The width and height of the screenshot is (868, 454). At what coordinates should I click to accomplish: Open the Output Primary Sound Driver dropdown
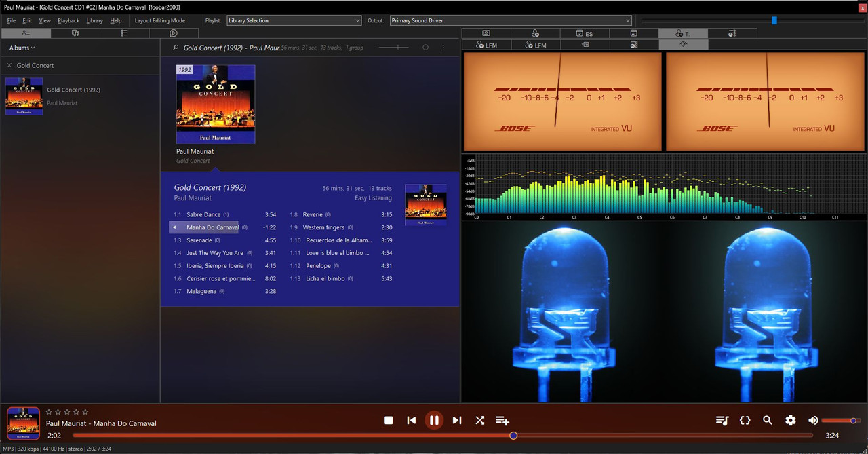pyautogui.click(x=511, y=20)
